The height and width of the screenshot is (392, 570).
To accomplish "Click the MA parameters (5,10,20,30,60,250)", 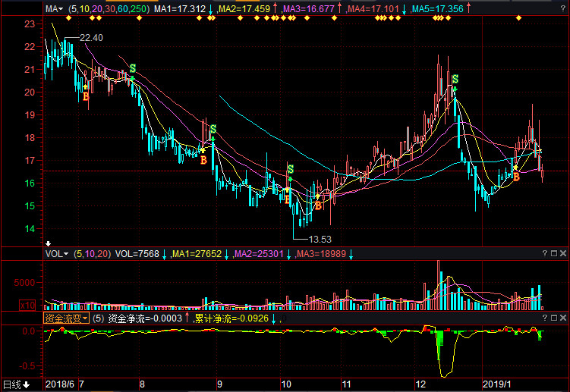I will pyautogui.click(x=109, y=9).
